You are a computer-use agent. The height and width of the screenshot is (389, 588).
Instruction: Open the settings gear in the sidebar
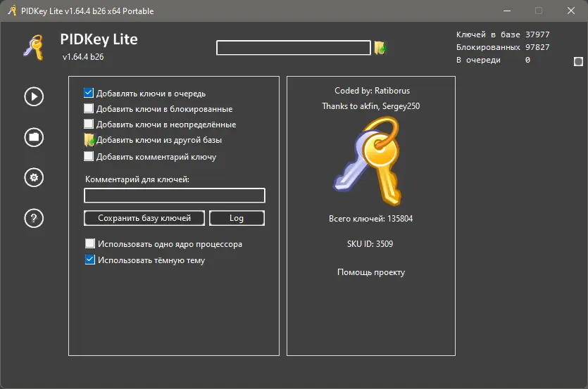(34, 177)
